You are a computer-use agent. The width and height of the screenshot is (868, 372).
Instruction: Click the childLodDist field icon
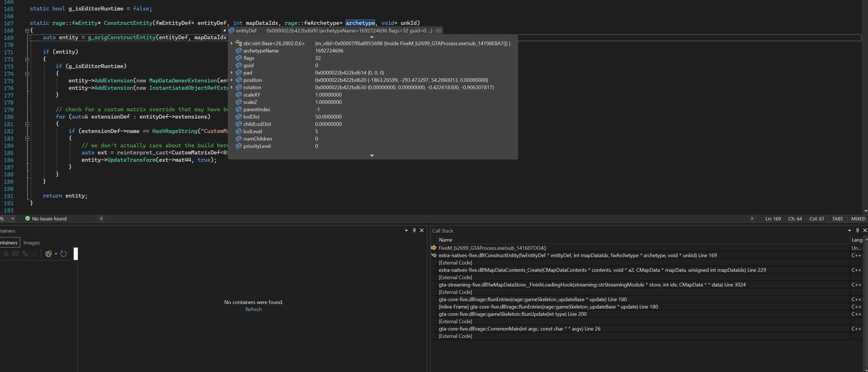239,124
